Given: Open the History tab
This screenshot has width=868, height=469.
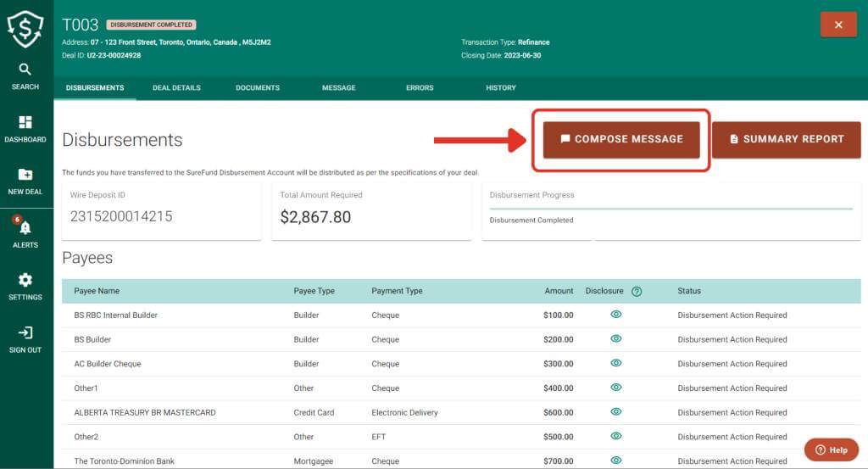Looking at the screenshot, I should (501, 87).
